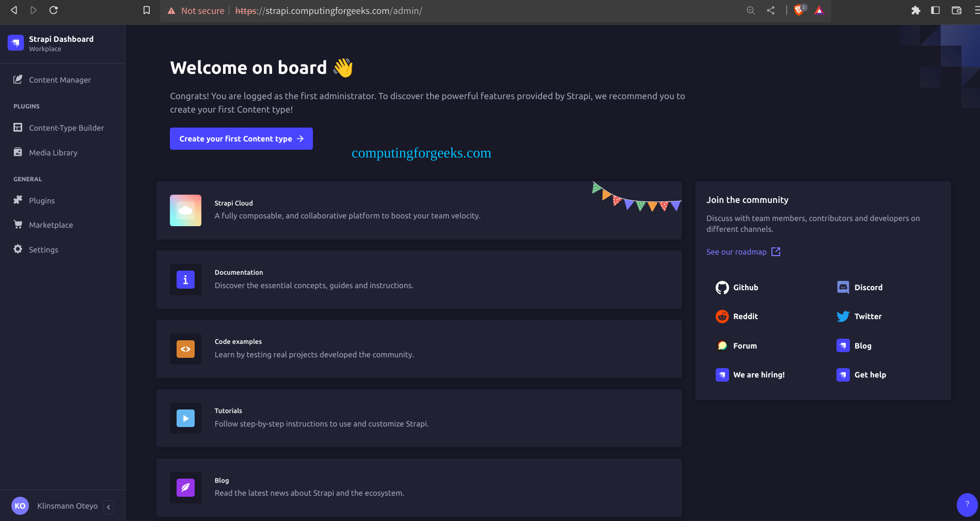Open the Strapi Cloud card
The height and width of the screenshot is (521, 980).
tap(419, 210)
